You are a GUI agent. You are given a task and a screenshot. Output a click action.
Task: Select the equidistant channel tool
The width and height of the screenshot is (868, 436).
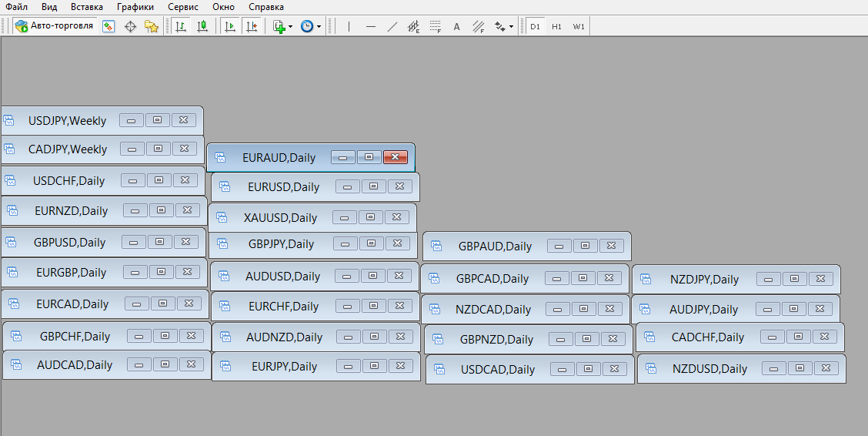pos(413,26)
